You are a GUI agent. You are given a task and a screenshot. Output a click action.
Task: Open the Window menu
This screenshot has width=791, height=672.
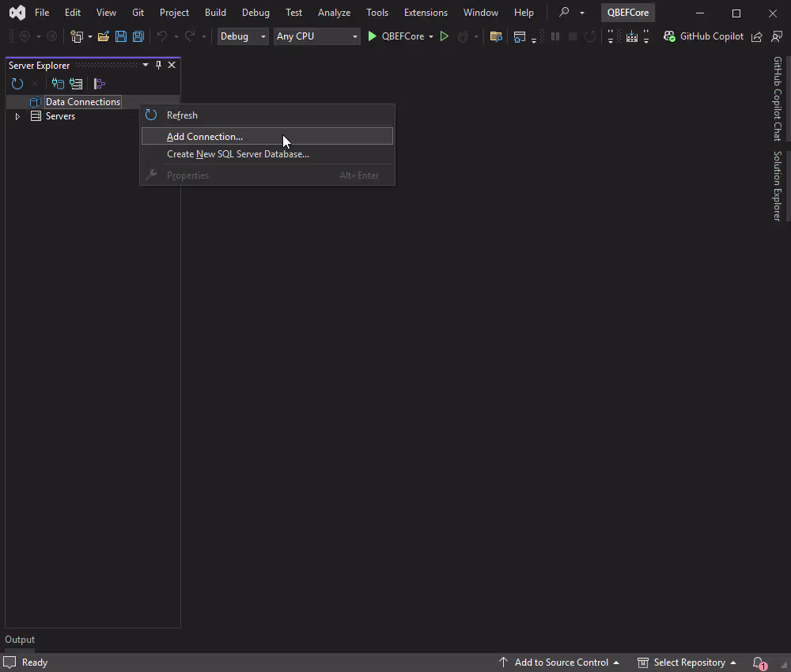point(480,13)
